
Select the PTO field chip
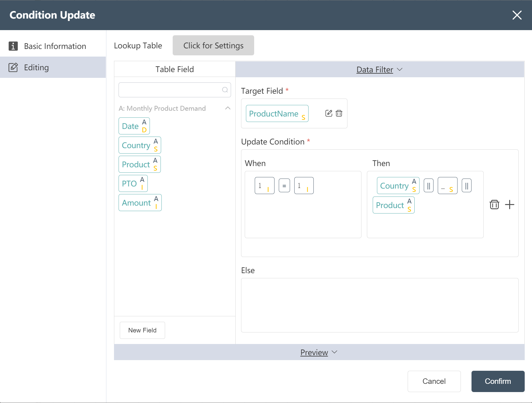(x=133, y=183)
